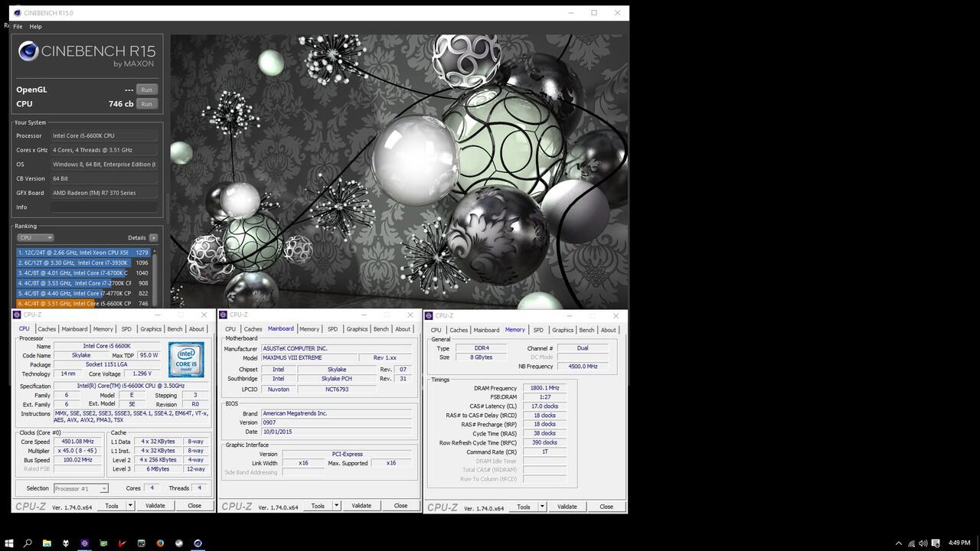980x551 pixels.
Task: Click title icon of CPU-Z Memory window
Action: tap(430, 315)
